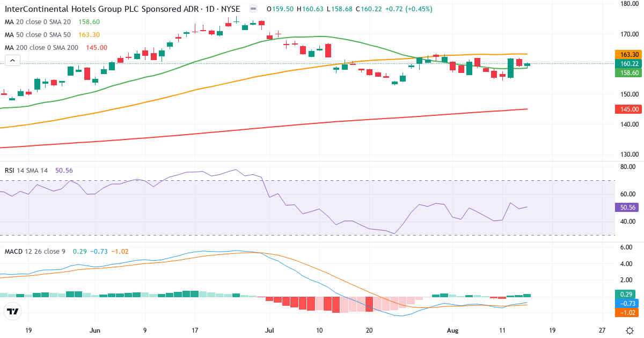Click the 40.00 RSI axis value
This screenshot has height=338, width=644.
coord(628,222)
